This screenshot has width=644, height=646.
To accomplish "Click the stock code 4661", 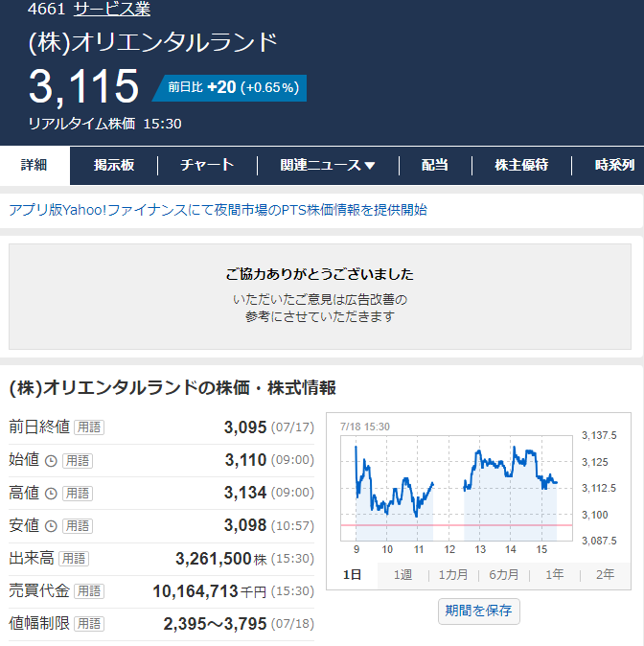I will [47, 9].
